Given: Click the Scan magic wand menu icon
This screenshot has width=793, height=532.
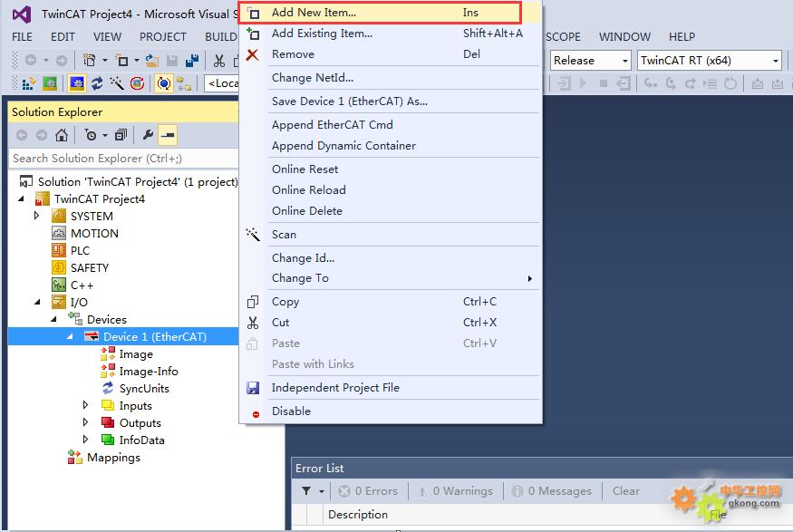Looking at the screenshot, I should pos(252,234).
